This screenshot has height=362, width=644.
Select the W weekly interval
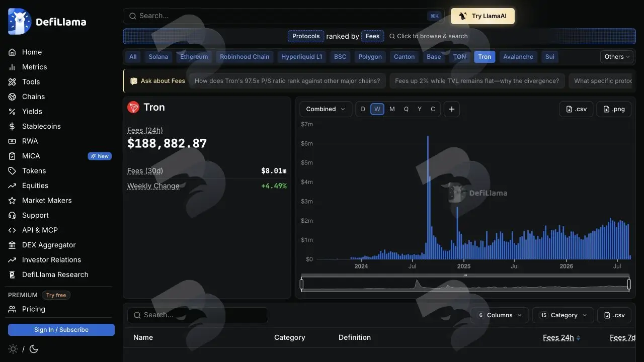(x=377, y=109)
